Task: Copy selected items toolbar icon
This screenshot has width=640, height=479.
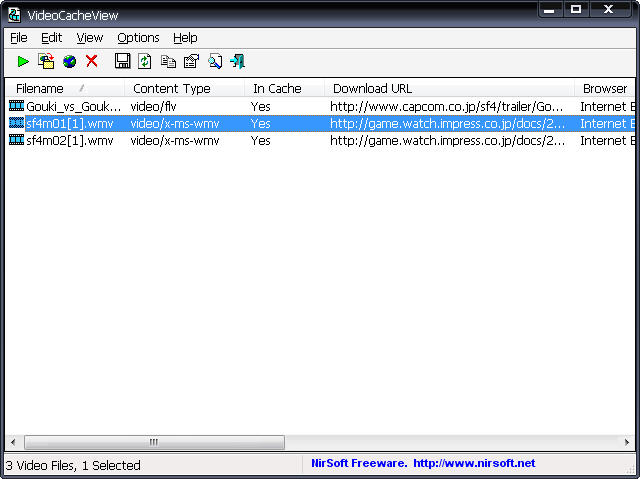Action: click(168, 62)
